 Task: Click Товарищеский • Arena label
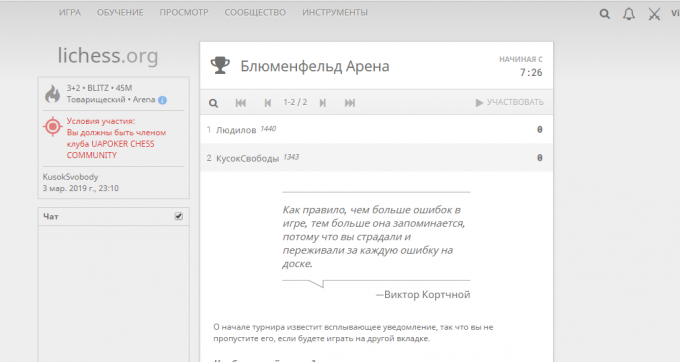[111, 100]
